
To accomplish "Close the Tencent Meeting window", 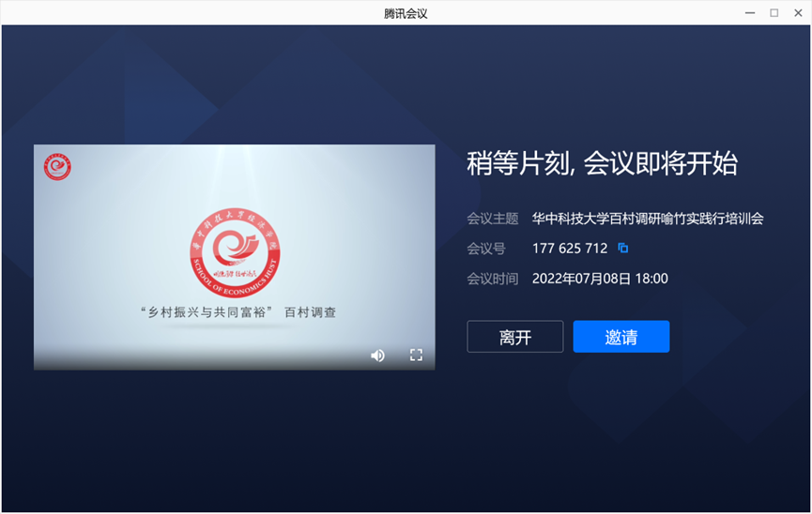I will (797, 12).
